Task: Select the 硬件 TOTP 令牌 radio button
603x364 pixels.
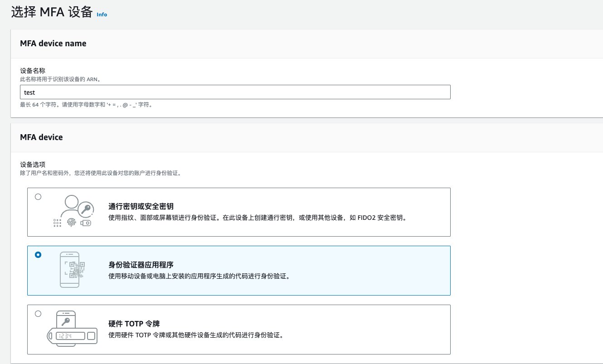Action: coord(38,314)
